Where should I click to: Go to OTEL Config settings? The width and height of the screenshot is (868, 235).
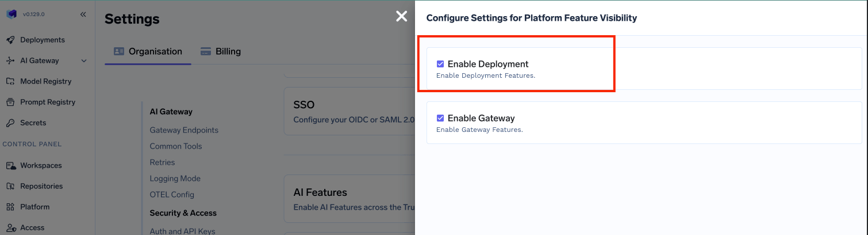pos(172,195)
